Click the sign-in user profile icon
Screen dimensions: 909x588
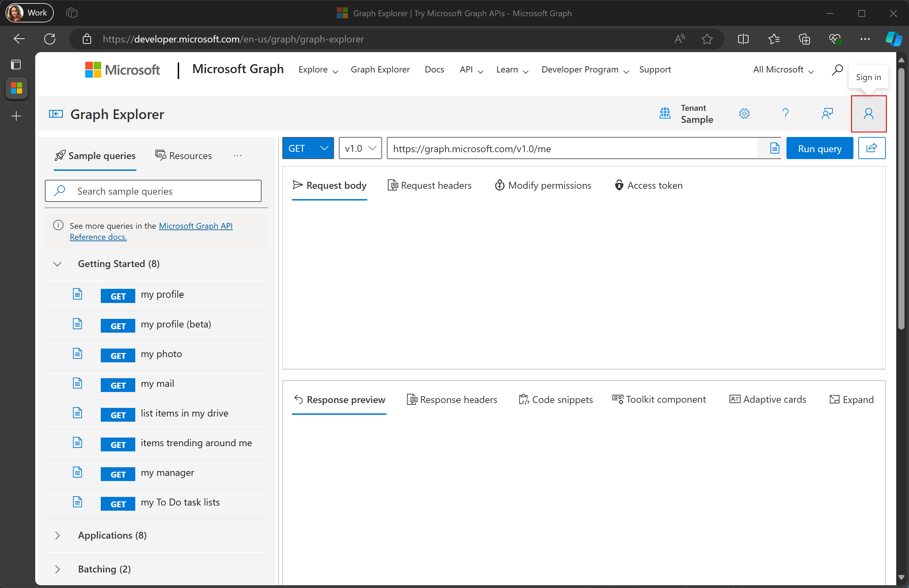[x=869, y=113]
